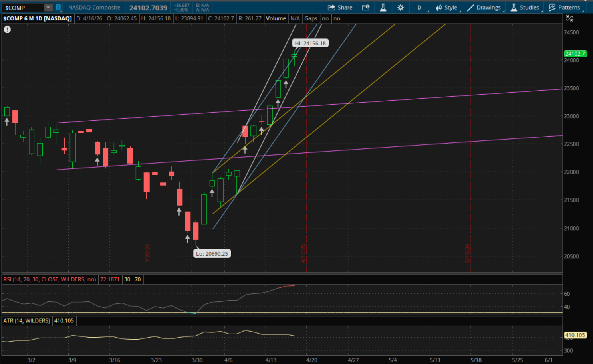Click the green 24102.7 price axis label
Viewport: 593px width, 364px height.
(x=575, y=54)
